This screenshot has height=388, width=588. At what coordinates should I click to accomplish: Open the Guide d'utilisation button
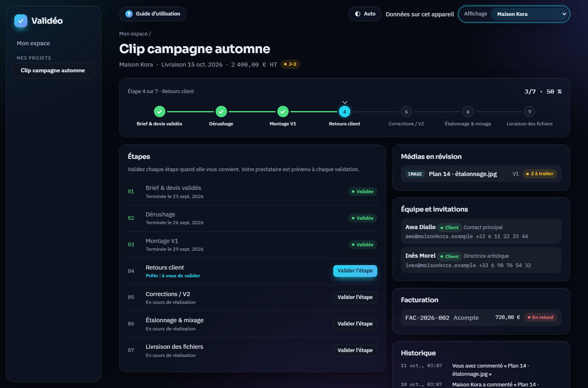click(153, 14)
